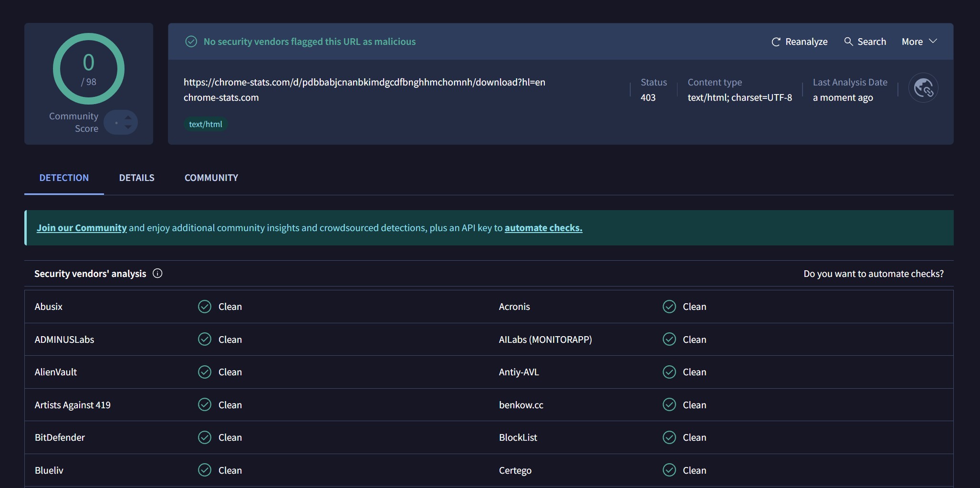Upvote the community score with up arrow
980x488 pixels.
pyautogui.click(x=128, y=117)
